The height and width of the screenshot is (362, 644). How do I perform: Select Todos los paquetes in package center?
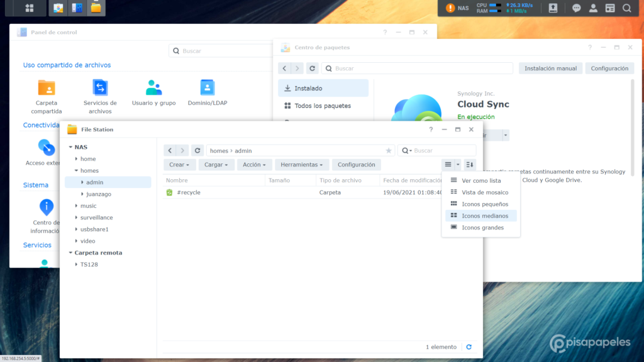coord(323,106)
